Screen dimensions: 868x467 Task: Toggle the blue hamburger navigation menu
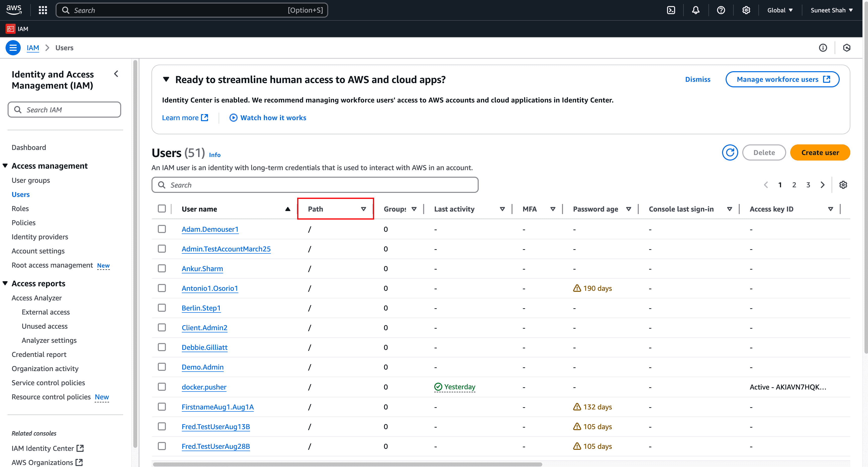pos(13,47)
